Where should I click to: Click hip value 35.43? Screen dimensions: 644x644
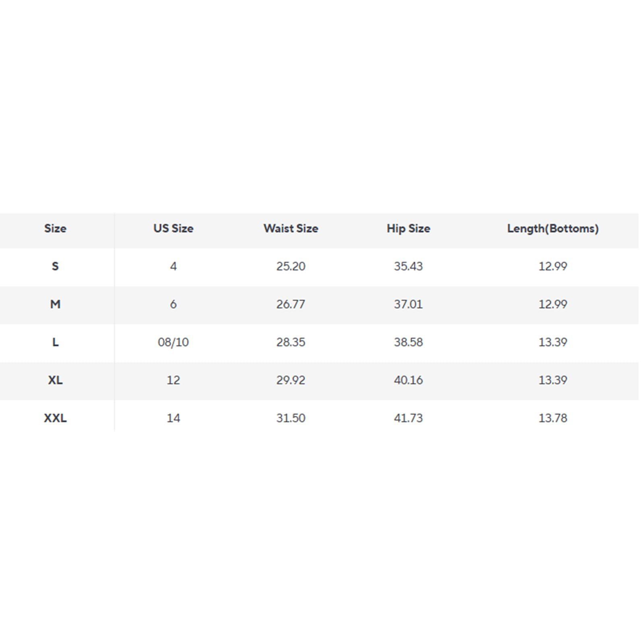click(408, 266)
